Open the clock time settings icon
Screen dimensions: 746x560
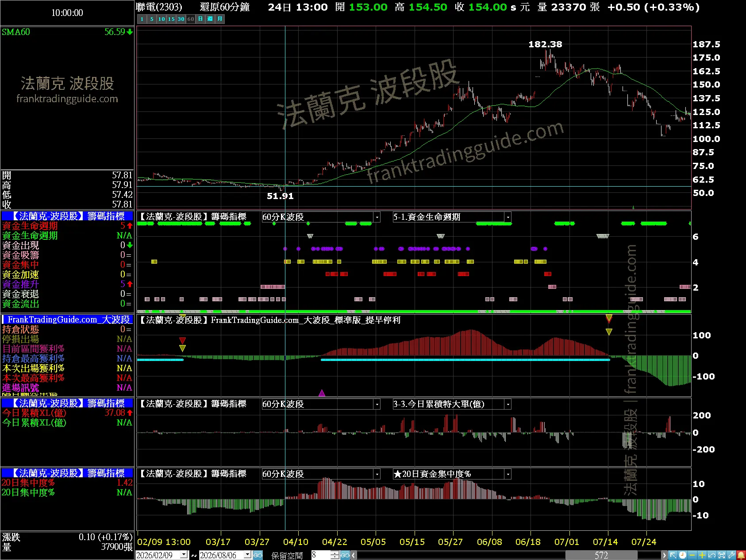682,555
